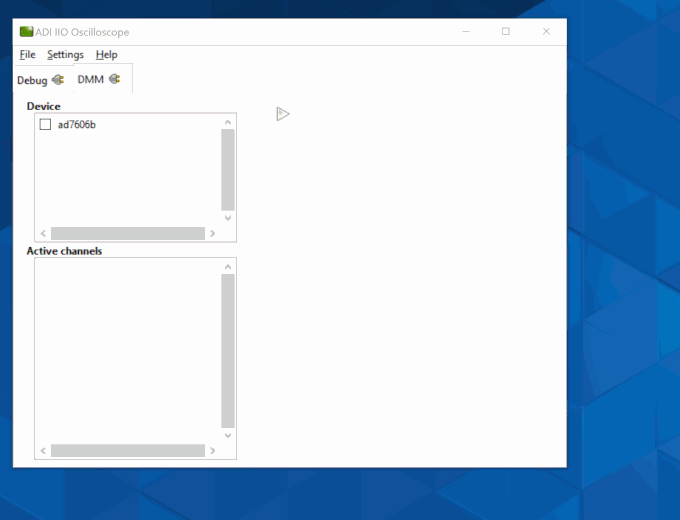Image resolution: width=680 pixels, height=520 pixels.
Task: Click the Active channels vertical scrollbar thumb
Action: point(228,351)
